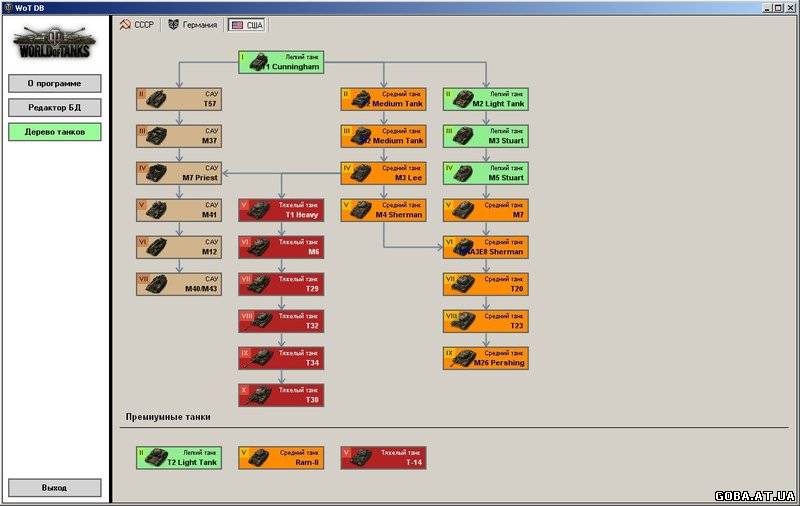
Task: Click the premium Ram-II tank icon
Action: 259,458
